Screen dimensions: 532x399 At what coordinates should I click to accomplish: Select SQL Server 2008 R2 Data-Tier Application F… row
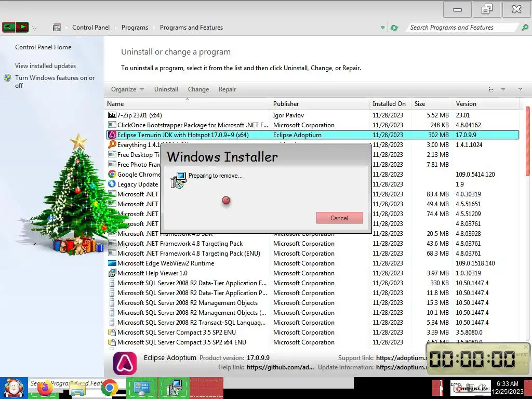(312, 283)
